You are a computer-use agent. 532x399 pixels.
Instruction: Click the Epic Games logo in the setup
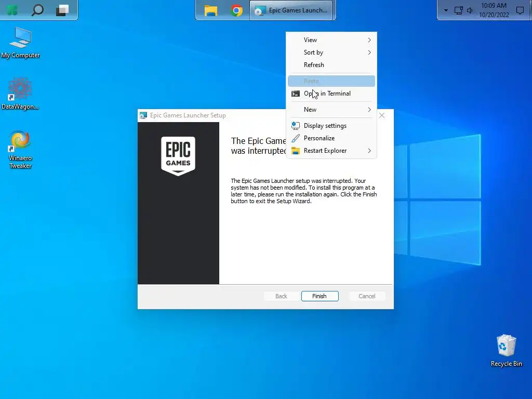click(x=178, y=156)
